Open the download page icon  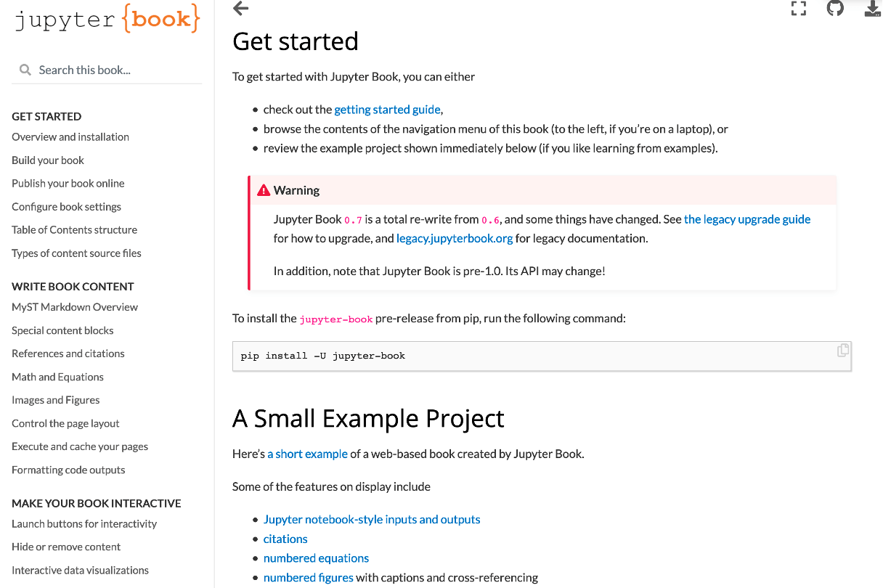872,9
